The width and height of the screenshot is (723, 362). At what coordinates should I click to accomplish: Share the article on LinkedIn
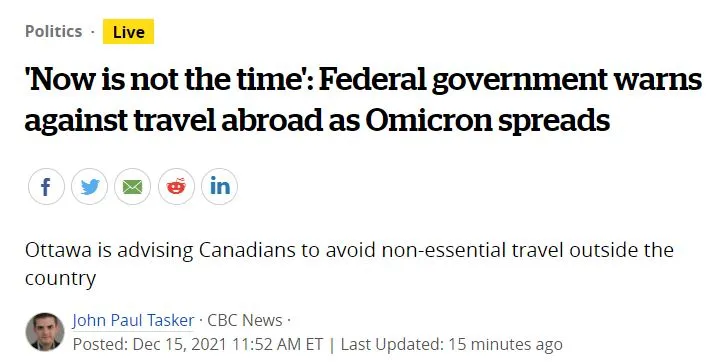pyautogui.click(x=219, y=186)
